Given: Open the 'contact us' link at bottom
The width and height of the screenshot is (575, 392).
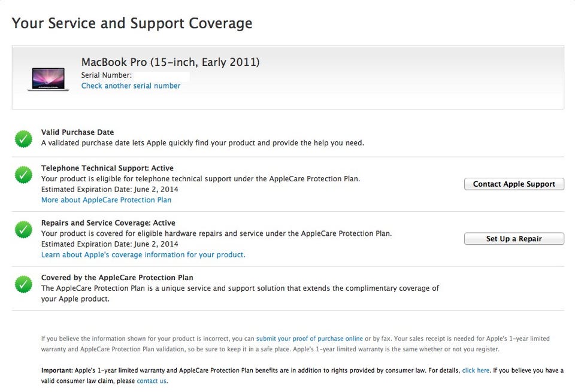Looking at the screenshot, I should 152,381.
